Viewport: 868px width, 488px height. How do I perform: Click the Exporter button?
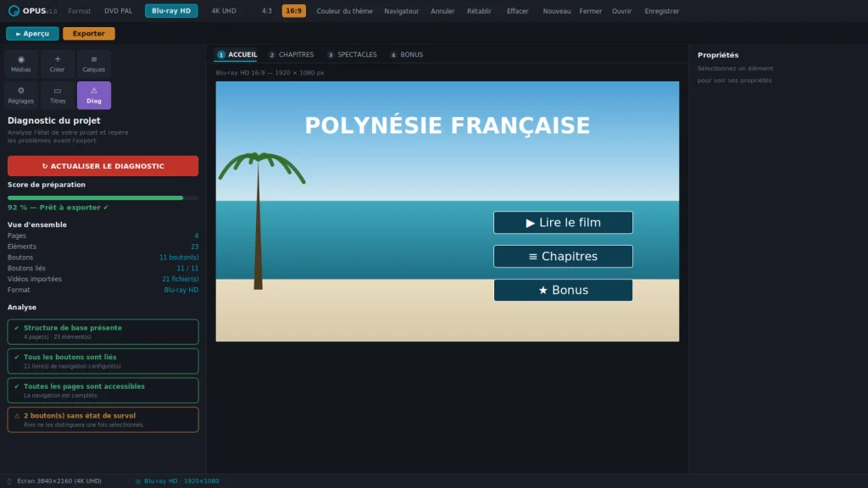88,34
